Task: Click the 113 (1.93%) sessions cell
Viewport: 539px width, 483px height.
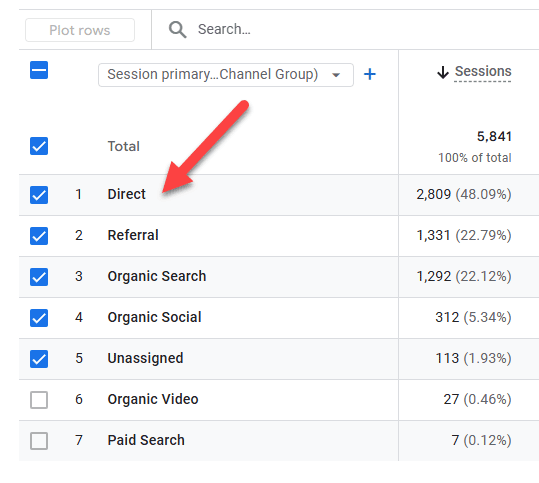Action: point(473,358)
